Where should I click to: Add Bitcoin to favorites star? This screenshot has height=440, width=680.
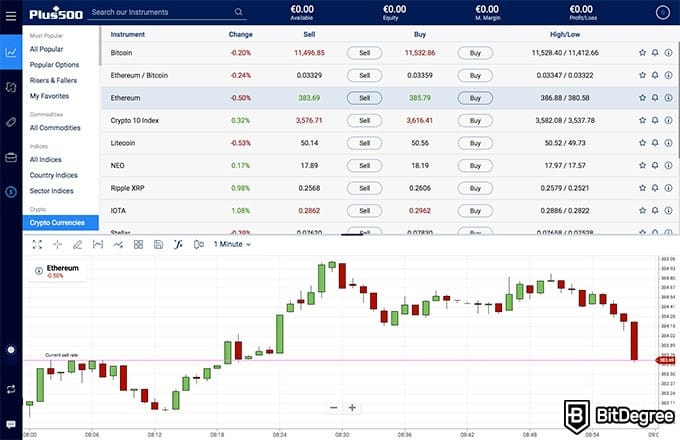point(642,52)
